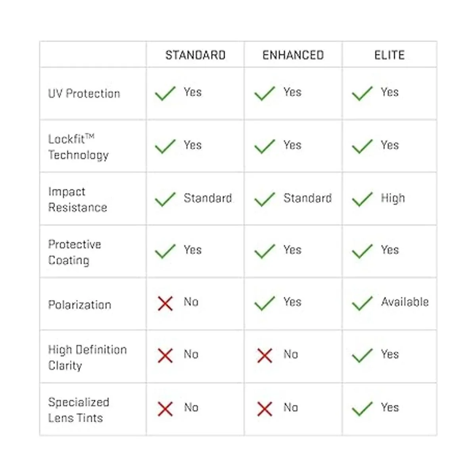The height and width of the screenshot is (476, 476).
Task: Select the STANDARD column header
Action: coord(195,55)
